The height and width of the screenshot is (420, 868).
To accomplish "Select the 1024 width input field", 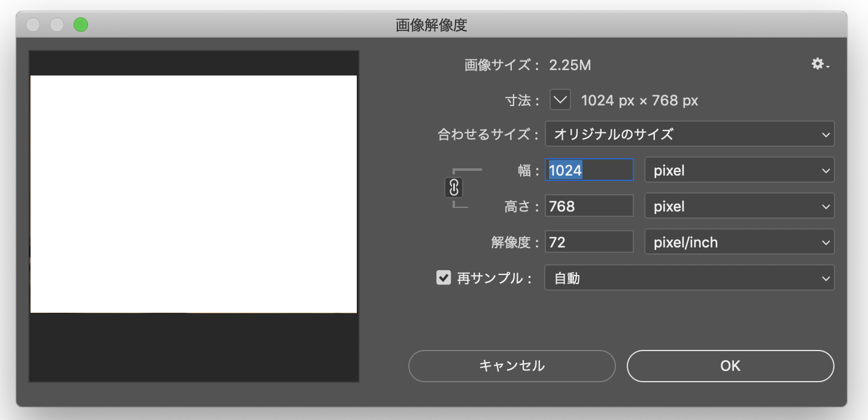I will click(588, 170).
